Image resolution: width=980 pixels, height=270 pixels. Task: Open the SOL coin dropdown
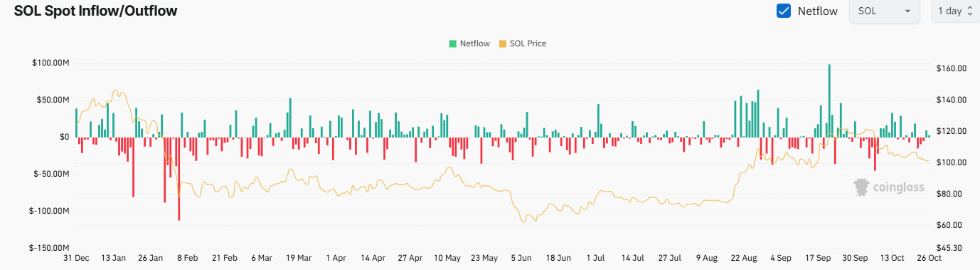click(884, 11)
